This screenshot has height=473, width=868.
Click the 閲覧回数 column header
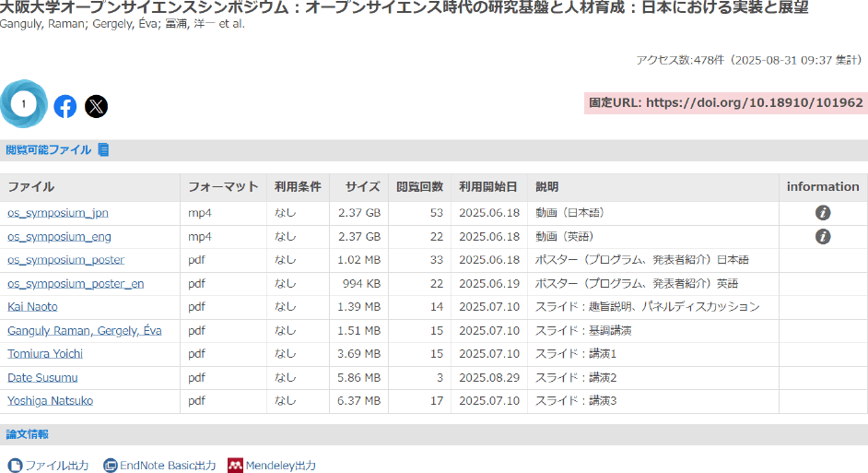pos(419,186)
